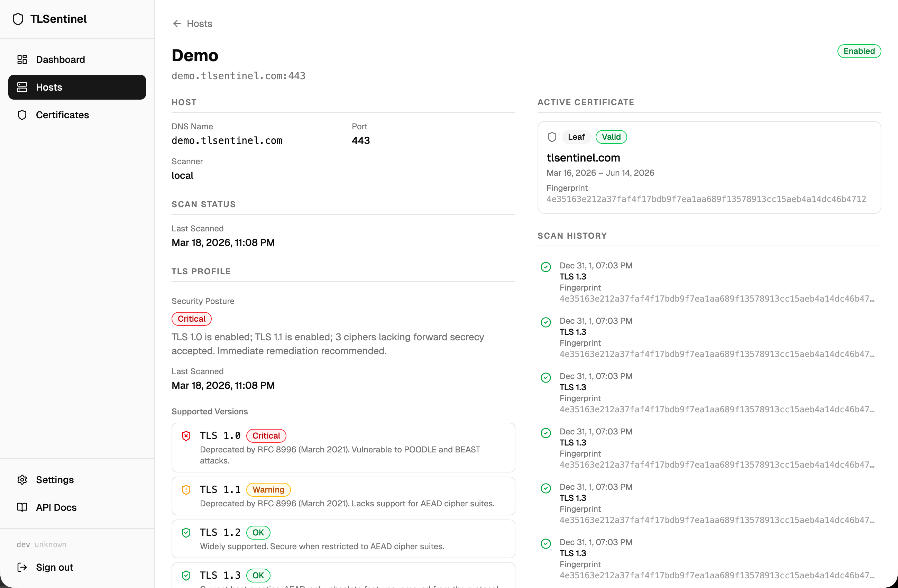Viewport: 898px width, 588px height.
Task: Click the Dashboard grid icon
Action: point(22,59)
